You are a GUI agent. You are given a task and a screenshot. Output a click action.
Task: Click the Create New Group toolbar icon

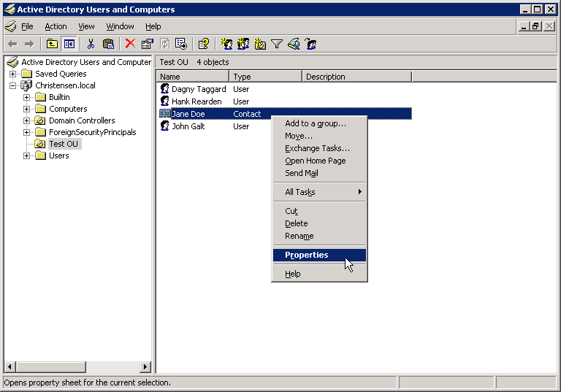(243, 44)
